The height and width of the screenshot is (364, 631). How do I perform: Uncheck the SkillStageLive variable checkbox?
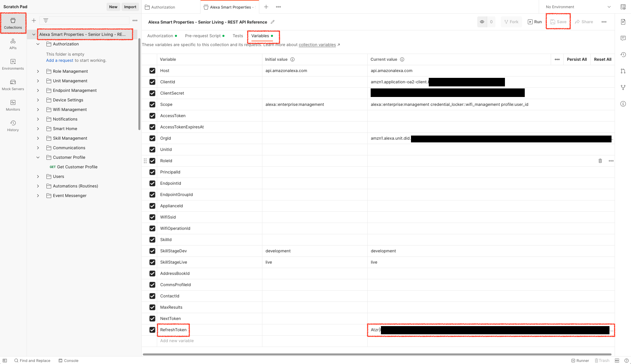point(152,262)
